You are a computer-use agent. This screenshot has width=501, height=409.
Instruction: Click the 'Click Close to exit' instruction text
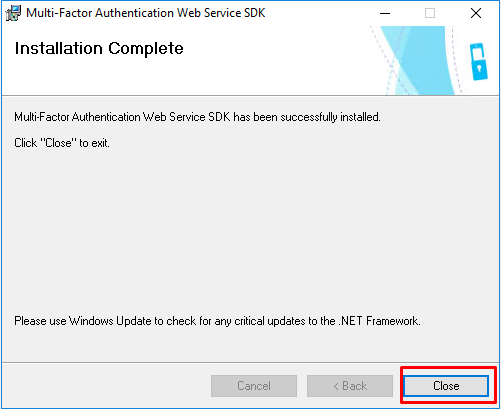(x=62, y=143)
